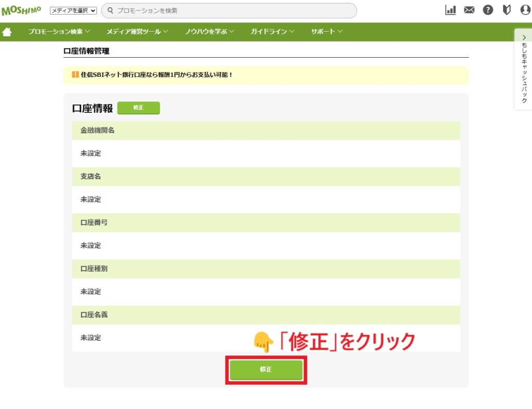Click the 口座名義 row label

point(94,315)
